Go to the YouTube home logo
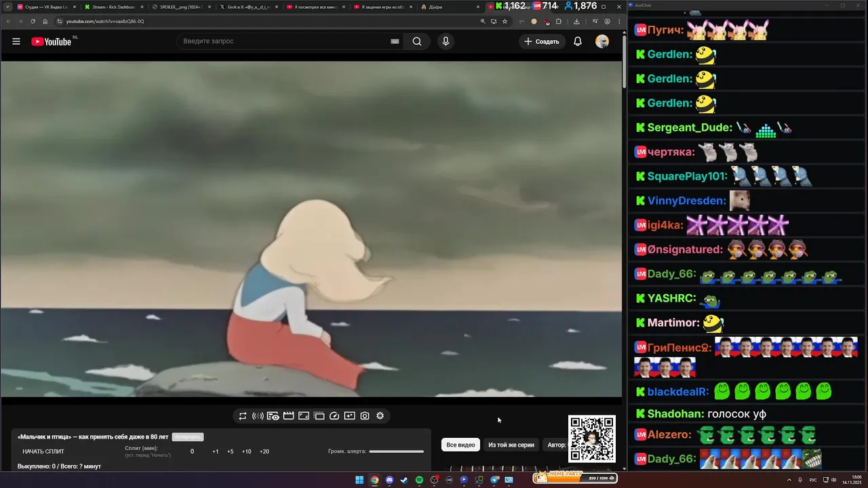The height and width of the screenshot is (488, 868). click(x=51, y=41)
